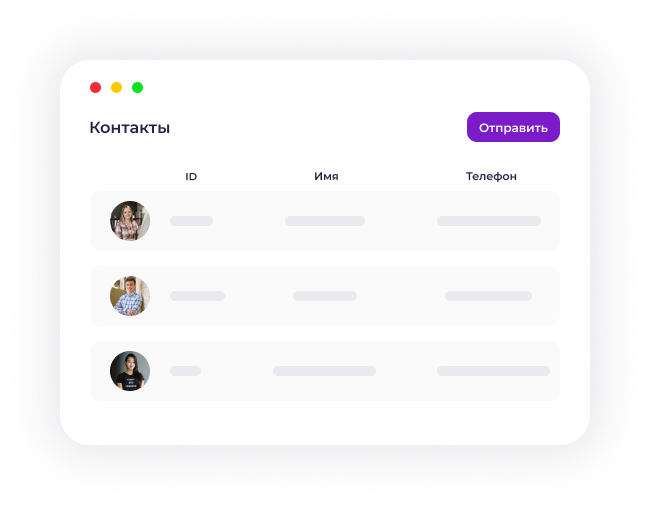Click ID placeholder in first contact row
Image resolution: width=650 pixels, height=505 pixels.
coord(192,221)
